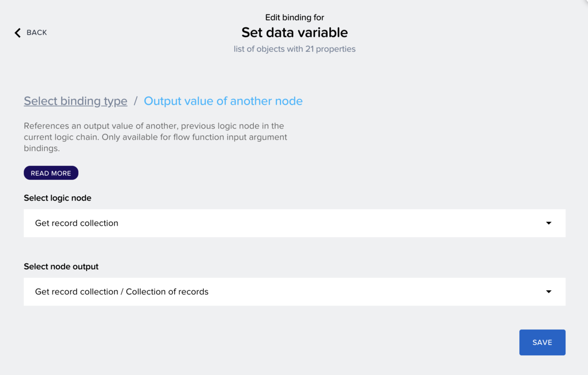The height and width of the screenshot is (375, 588).
Task: Click the Select logic node label
Action: coord(57,198)
